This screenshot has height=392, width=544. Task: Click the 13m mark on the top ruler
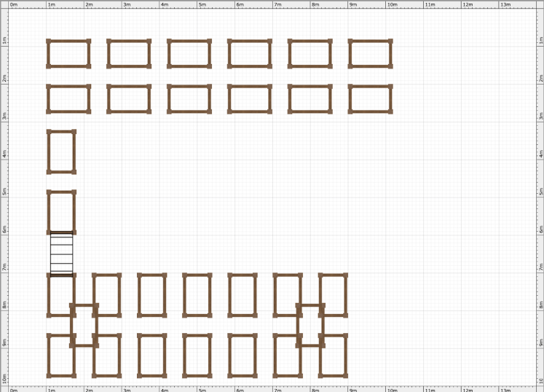click(x=504, y=4)
